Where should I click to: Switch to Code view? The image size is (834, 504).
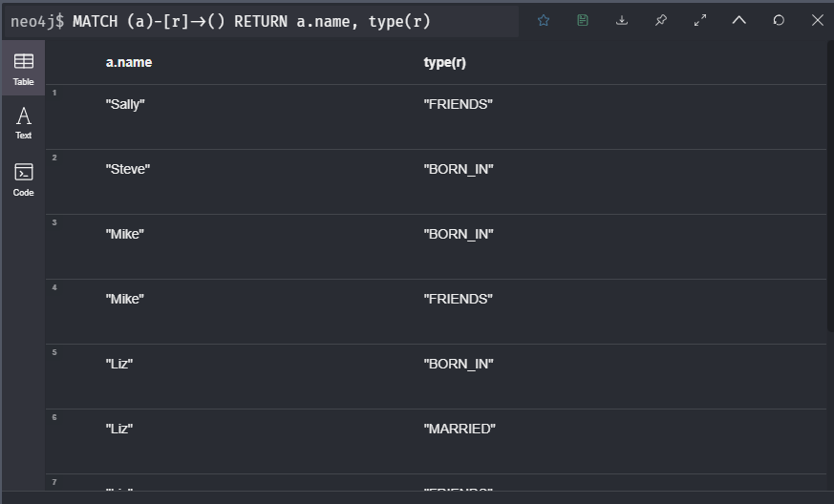point(24,179)
